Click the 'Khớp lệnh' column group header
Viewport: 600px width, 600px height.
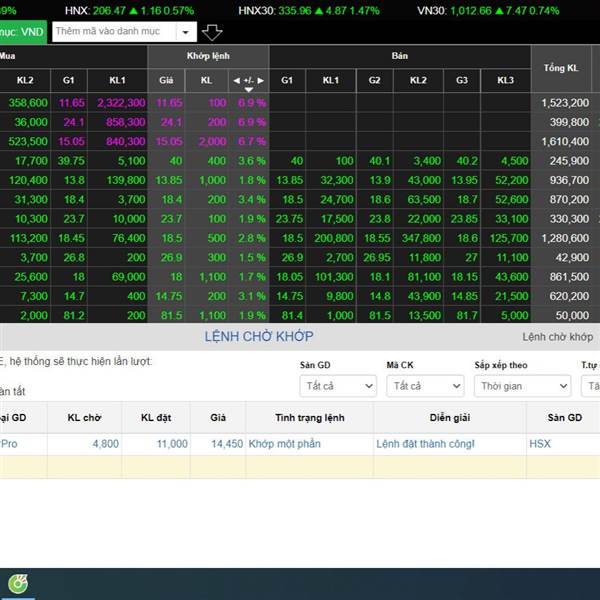(x=209, y=56)
